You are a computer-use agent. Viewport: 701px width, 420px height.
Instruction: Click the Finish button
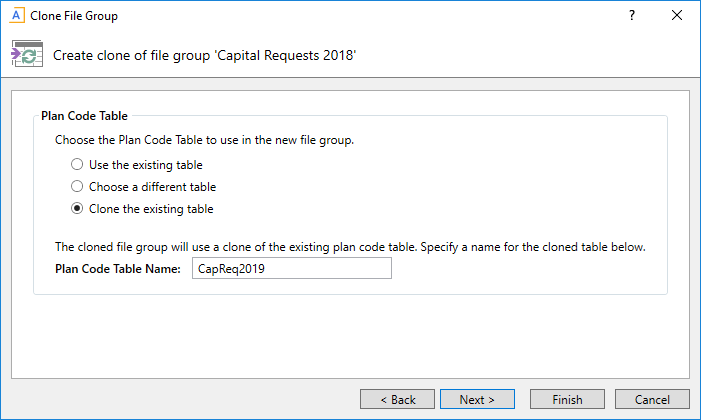[x=567, y=400]
